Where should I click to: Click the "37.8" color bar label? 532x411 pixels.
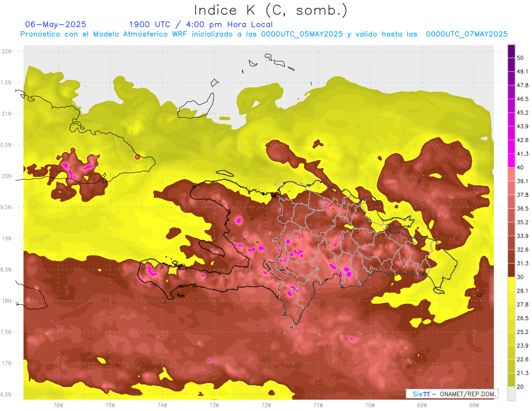(523, 195)
